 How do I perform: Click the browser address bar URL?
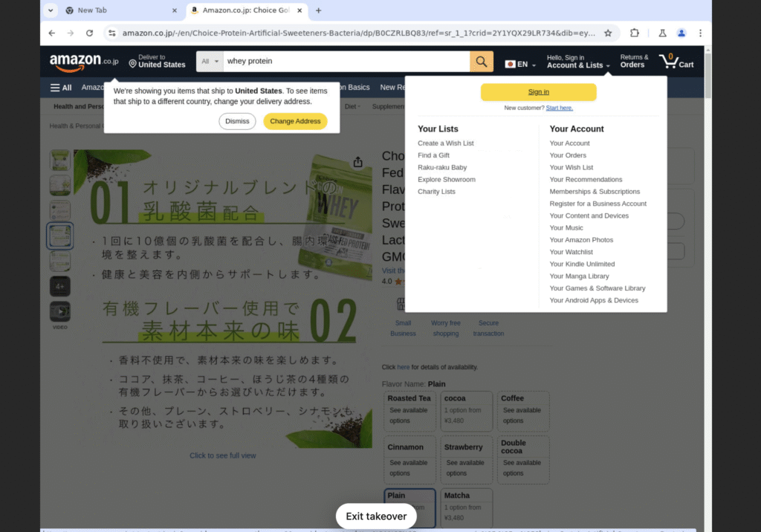coord(358,33)
